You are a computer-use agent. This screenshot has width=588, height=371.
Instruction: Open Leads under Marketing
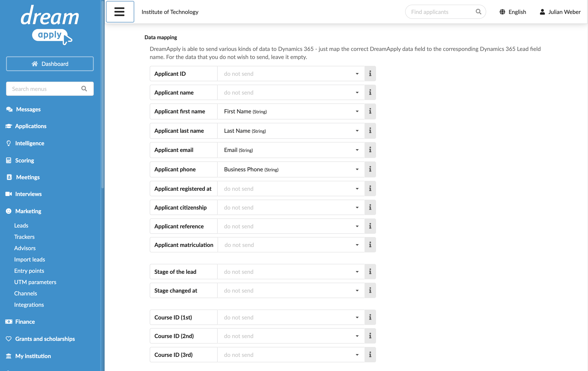[x=21, y=226]
